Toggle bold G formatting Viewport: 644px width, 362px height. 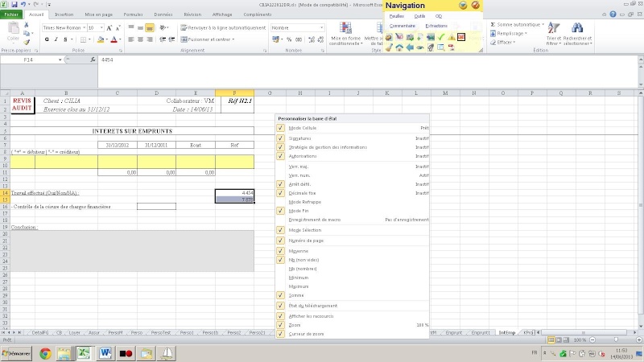tap(47, 39)
